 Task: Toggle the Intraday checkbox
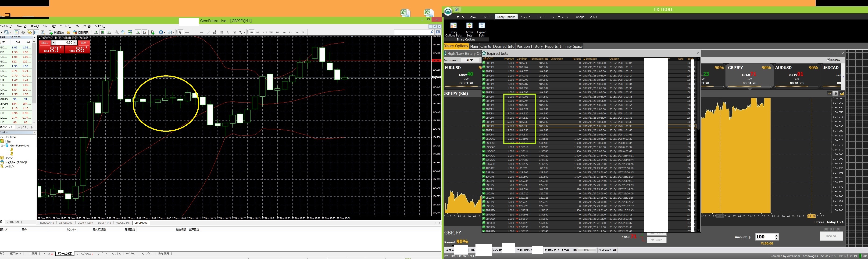pos(828,60)
